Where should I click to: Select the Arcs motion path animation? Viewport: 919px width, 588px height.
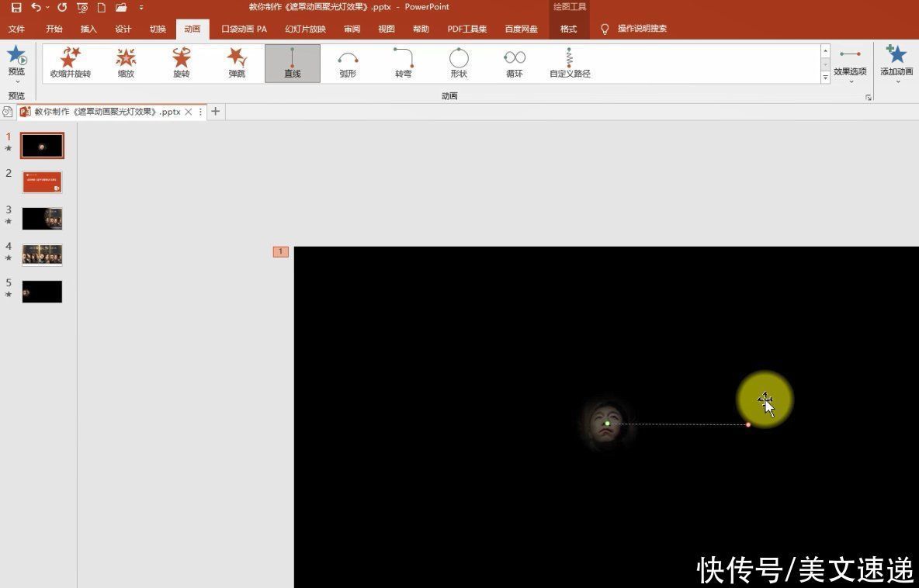[347, 61]
